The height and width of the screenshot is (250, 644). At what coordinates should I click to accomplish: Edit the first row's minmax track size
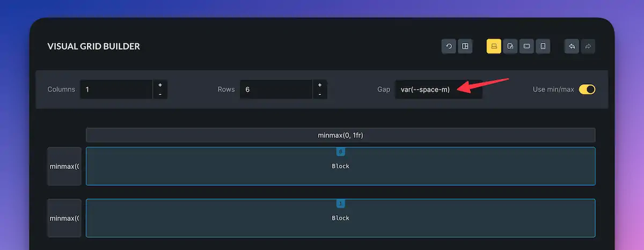point(64,166)
